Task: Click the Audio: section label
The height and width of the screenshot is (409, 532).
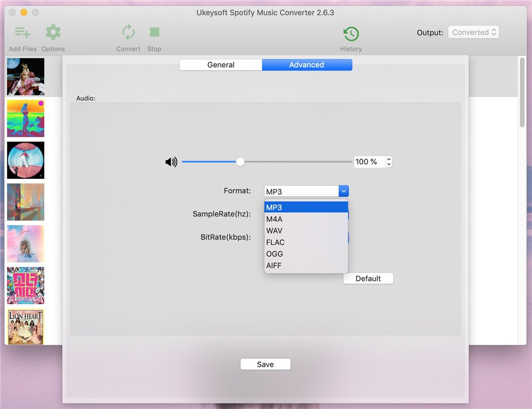Action: pos(86,98)
